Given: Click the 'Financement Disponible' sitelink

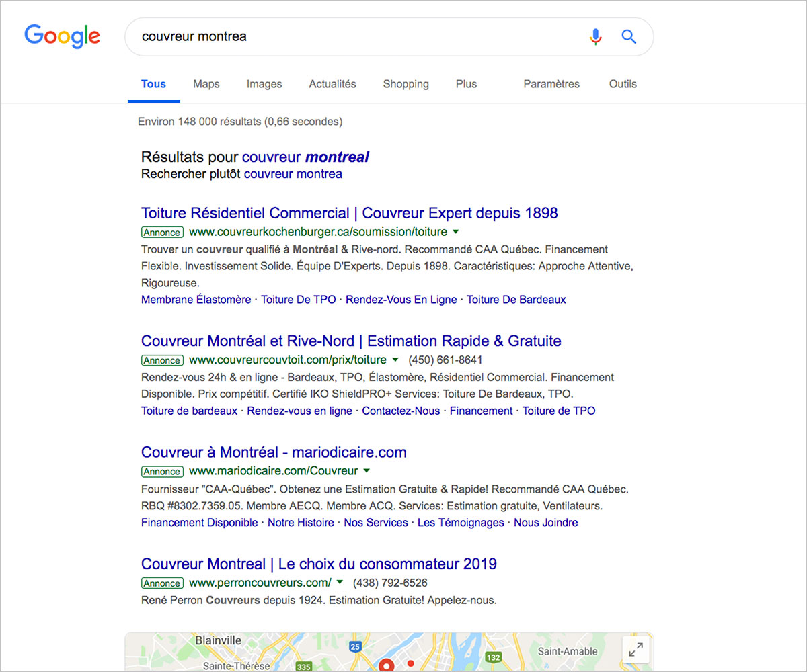Looking at the screenshot, I should 199,522.
